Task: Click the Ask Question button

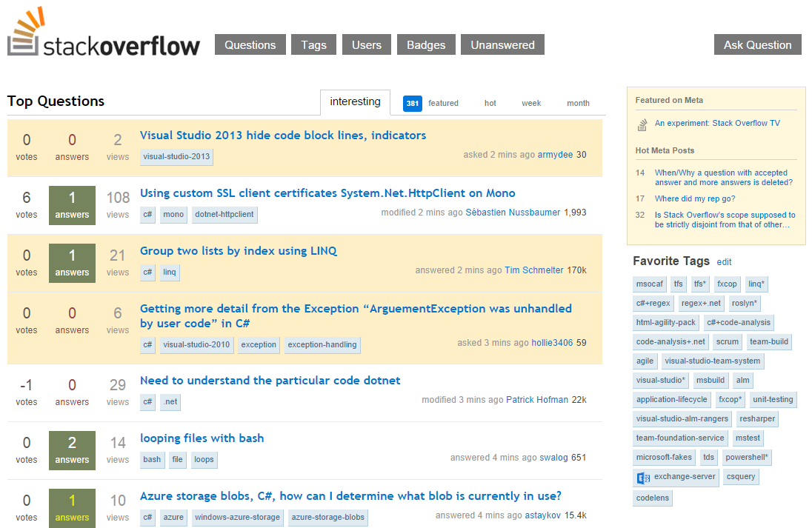Action: click(758, 45)
